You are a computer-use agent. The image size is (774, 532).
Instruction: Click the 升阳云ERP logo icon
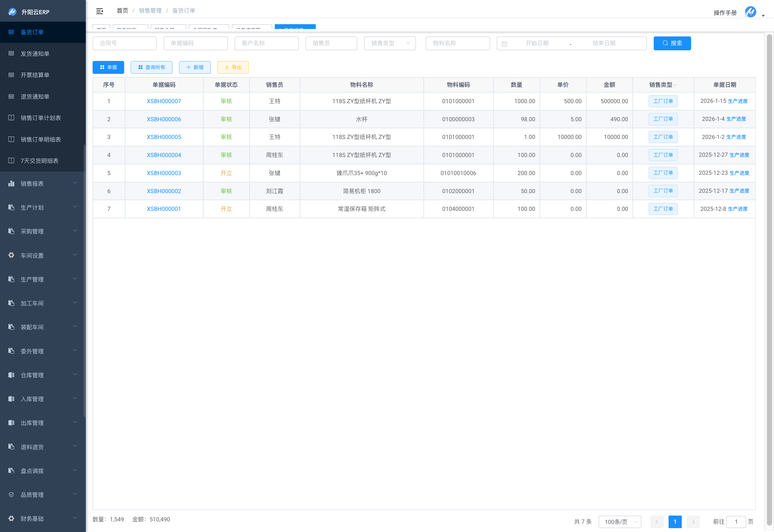tap(12, 12)
